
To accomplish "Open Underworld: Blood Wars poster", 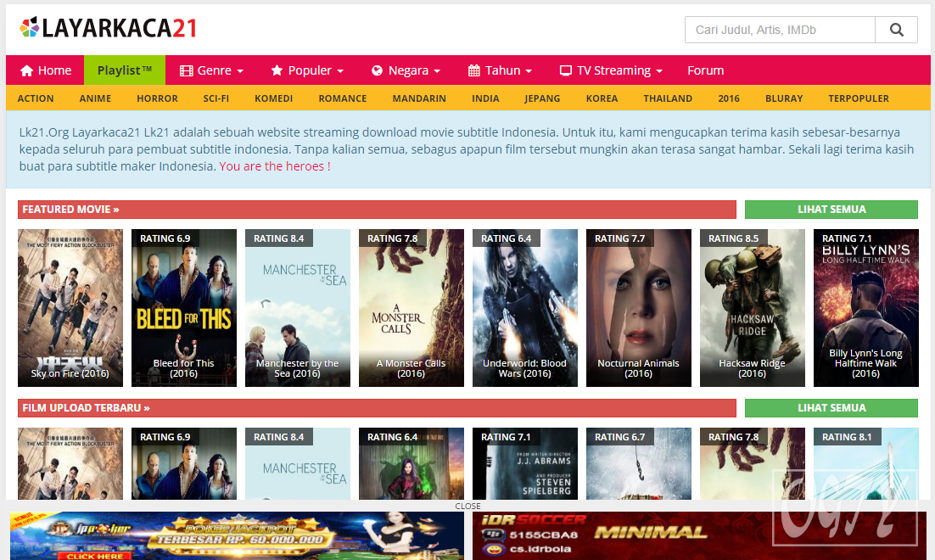I will point(524,308).
